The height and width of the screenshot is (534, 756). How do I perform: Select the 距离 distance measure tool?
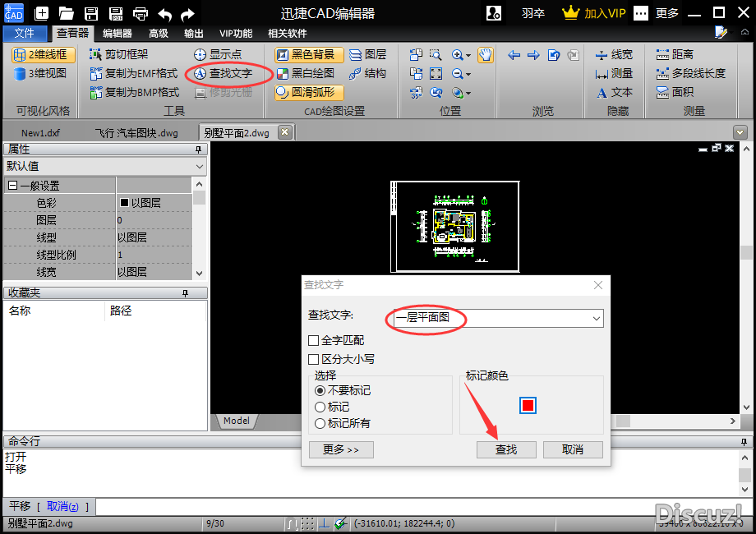(x=675, y=54)
